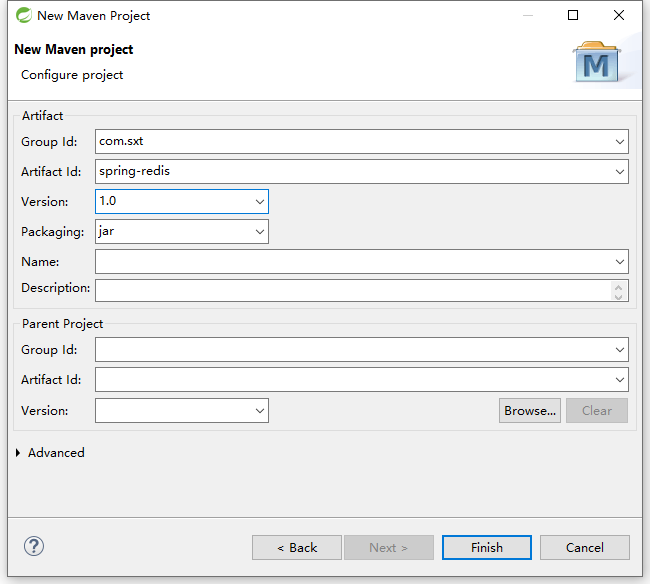Image resolution: width=650 pixels, height=584 pixels.
Task: Open the Artifact Group Id dropdown
Action: point(620,142)
